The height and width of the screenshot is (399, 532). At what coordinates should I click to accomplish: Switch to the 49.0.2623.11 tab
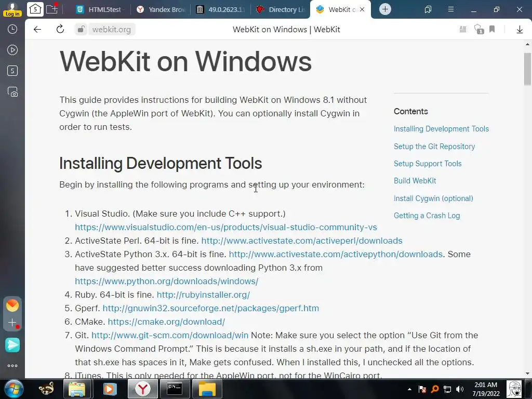click(x=220, y=9)
